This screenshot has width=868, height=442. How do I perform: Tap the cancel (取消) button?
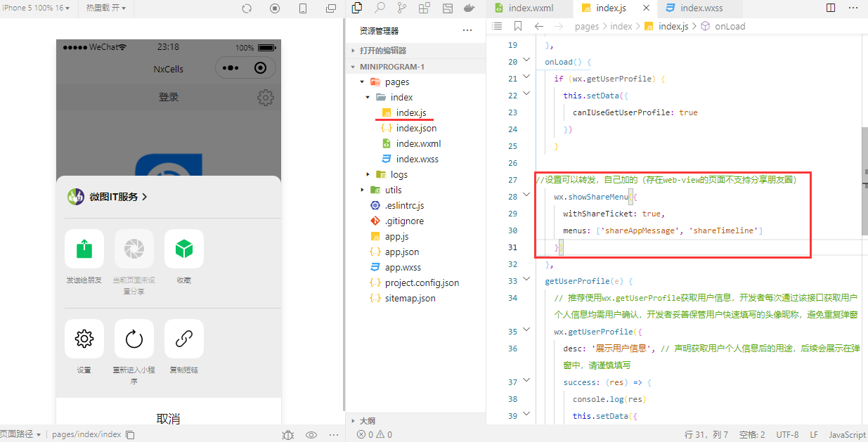click(169, 419)
